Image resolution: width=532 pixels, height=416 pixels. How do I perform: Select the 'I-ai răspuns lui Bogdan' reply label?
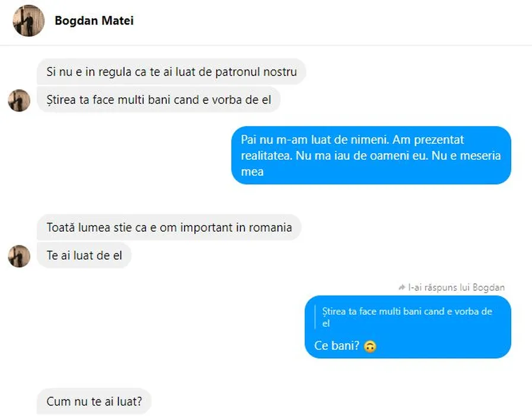[456, 288]
